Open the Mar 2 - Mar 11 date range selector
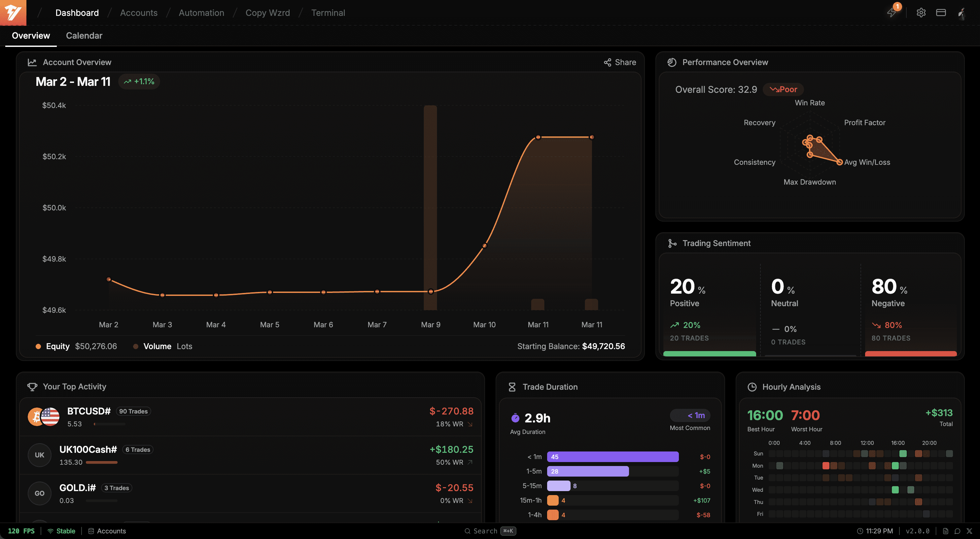980x539 pixels. coord(73,81)
